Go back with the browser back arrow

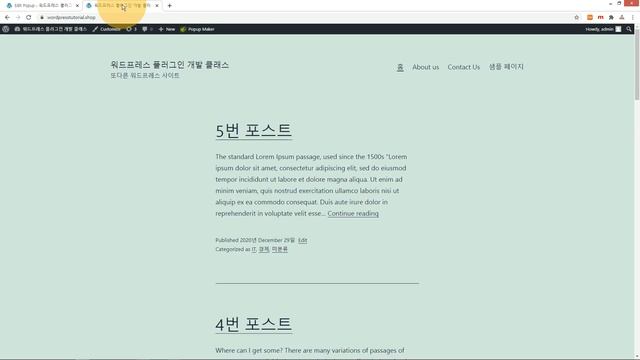[x=7, y=17]
